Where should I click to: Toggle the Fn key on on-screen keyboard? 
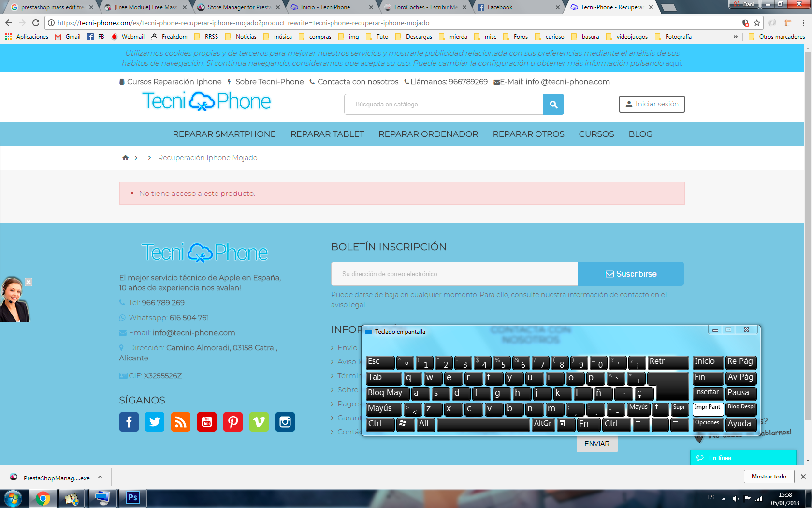tap(588, 424)
